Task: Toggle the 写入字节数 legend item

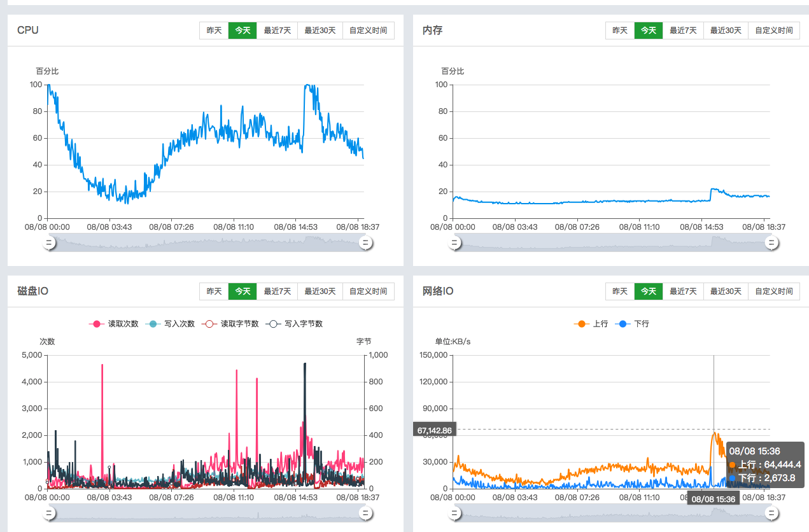Action: pyautogui.click(x=295, y=324)
